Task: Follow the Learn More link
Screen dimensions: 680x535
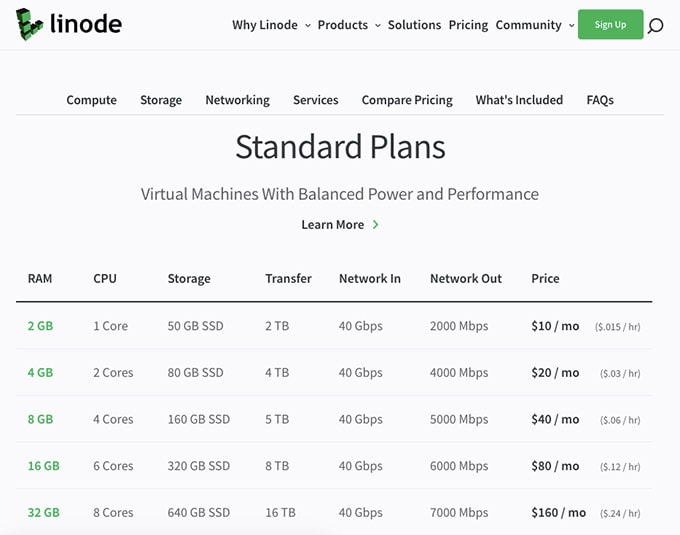Action: point(333,225)
